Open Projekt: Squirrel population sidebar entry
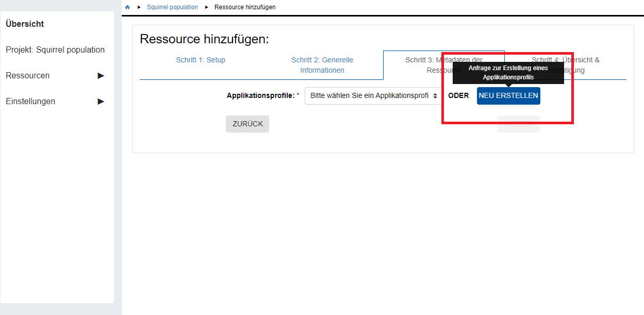This screenshot has width=644, height=315. [x=55, y=49]
